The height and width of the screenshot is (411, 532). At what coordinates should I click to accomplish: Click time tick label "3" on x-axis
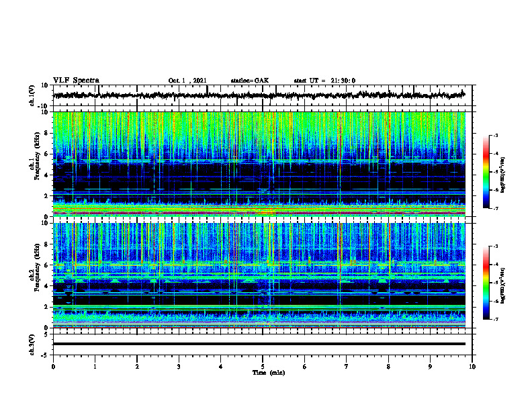[x=179, y=367]
